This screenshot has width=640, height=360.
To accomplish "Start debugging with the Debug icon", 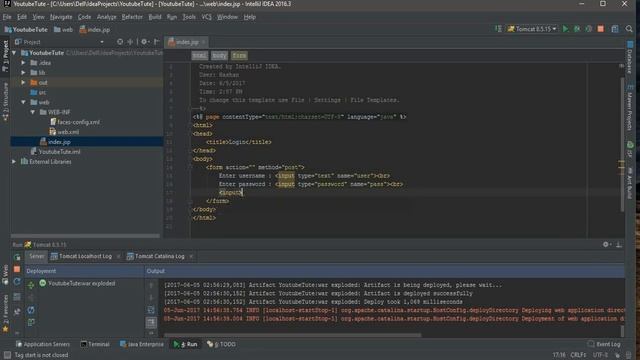I will click(577, 29).
